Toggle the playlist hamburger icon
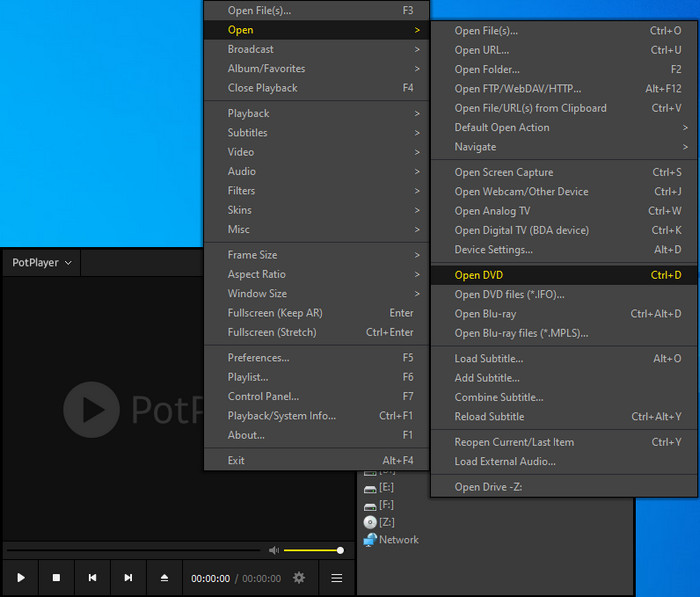This screenshot has height=597, width=700. click(x=337, y=578)
